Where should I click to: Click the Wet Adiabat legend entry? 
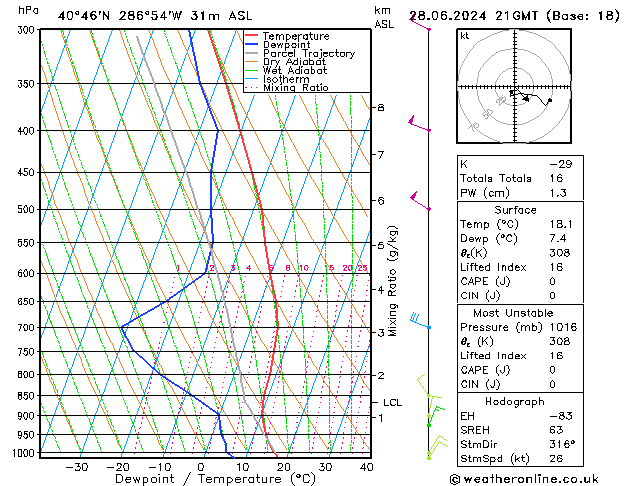tap(286, 71)
